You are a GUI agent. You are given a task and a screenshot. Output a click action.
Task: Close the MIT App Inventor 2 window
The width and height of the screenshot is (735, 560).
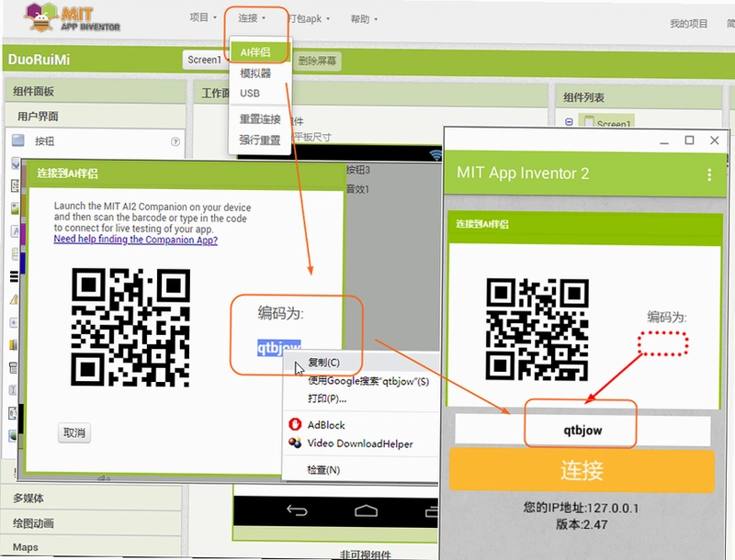(x=715, y=140)
